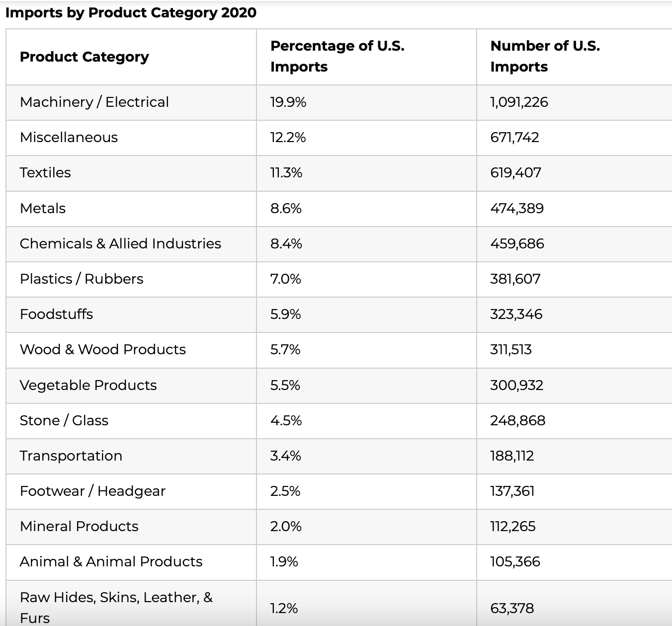Click "Raw Hides, Skins, Leather, & Furs" cell
Image resolution: width=672 pixels, height=626 pixels.
coord(116,607)
